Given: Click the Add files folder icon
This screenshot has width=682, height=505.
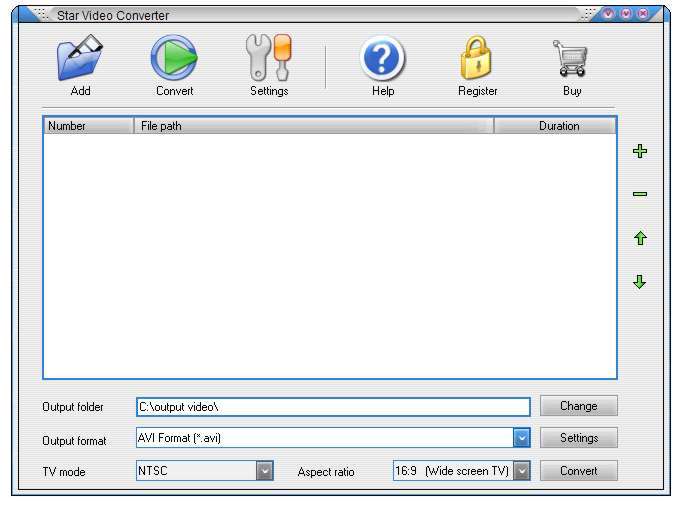Looking at the screenshot, I should point(80,59).
